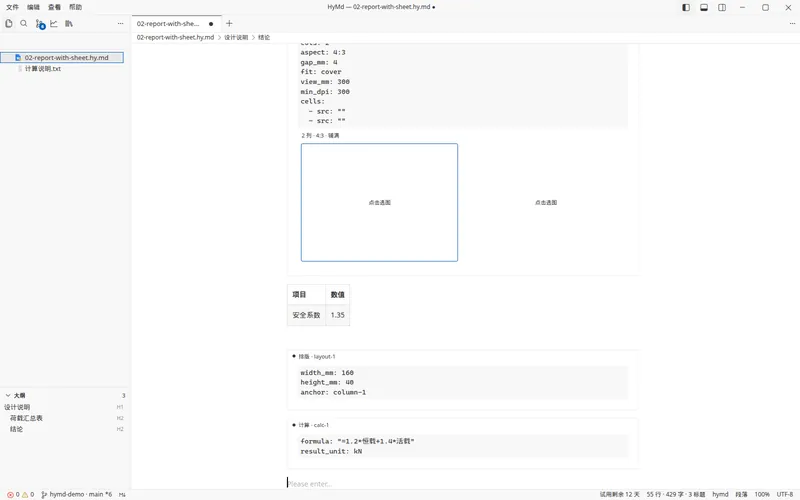
Task: Jump to 荷载汇总表 in outline
Action: (x=27, y=418)
